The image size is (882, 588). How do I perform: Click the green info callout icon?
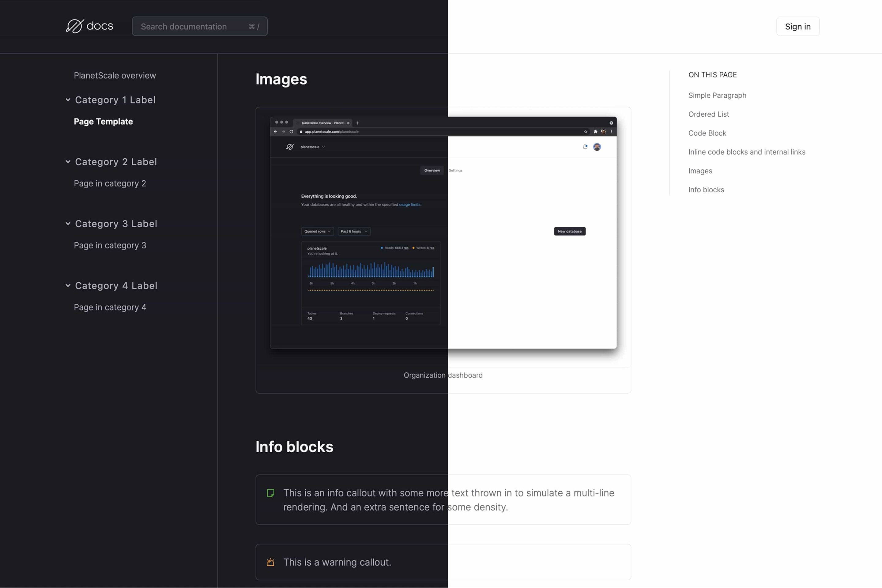point(270,493)
